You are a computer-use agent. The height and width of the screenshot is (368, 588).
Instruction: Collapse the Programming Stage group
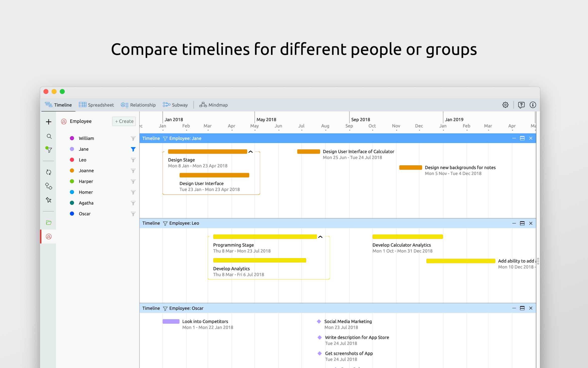[x=320, y=237]
